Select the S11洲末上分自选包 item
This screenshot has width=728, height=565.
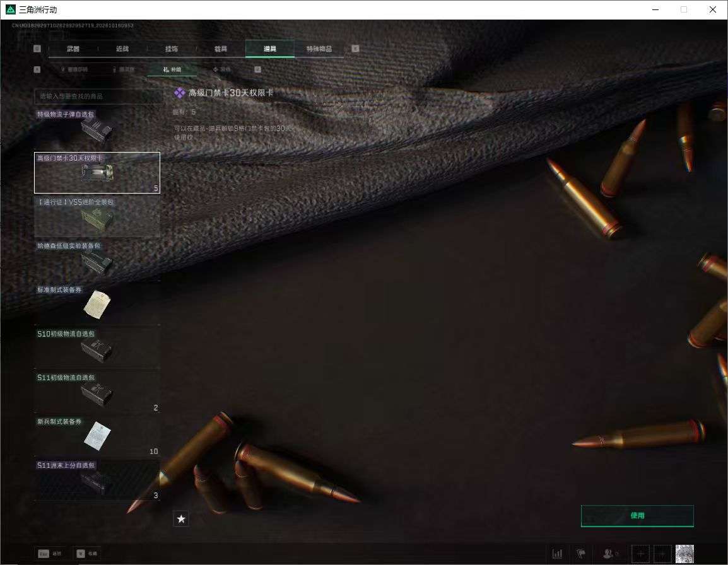97,480
